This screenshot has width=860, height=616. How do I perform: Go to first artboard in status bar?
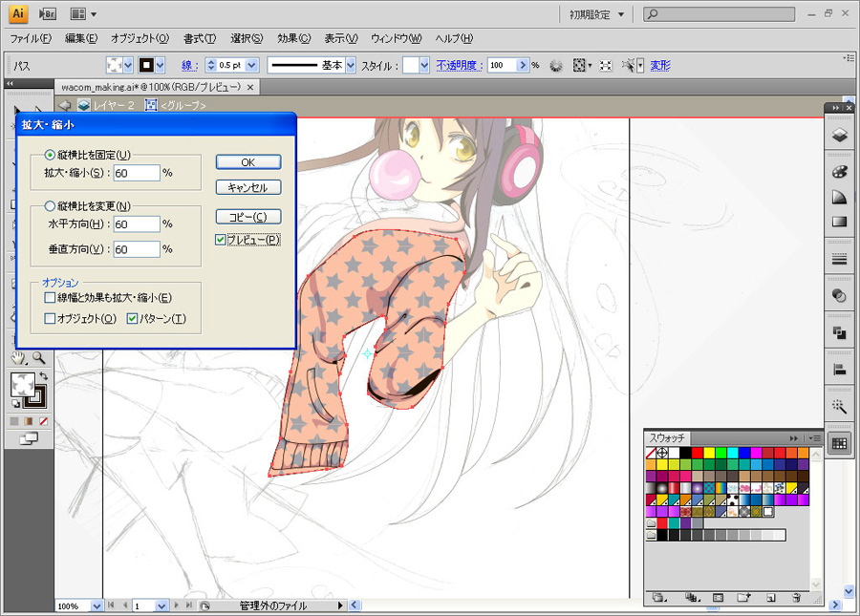pos(112,605)
